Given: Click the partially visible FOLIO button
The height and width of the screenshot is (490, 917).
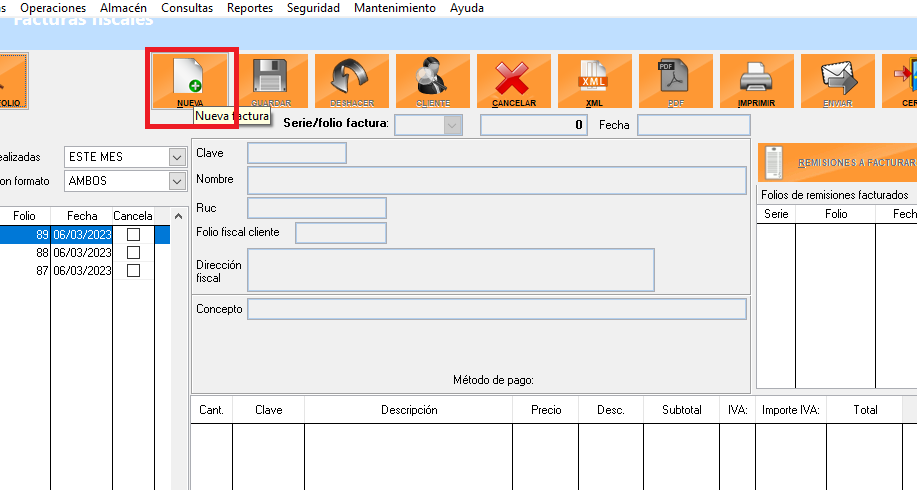Looking at the screenshot, I should [13, 81].
